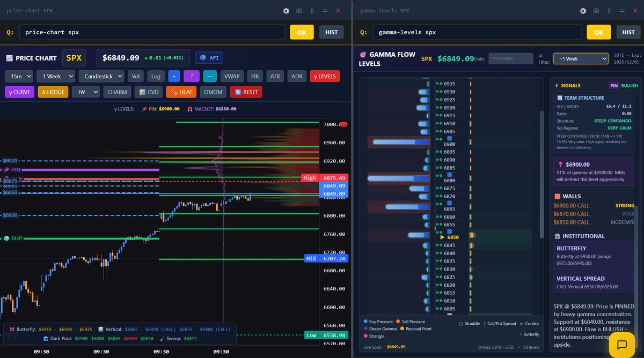This screenshot has width=644, height=358.
Task: Click the $6870.00 CALL wall row
Action: tap(595, 214)
